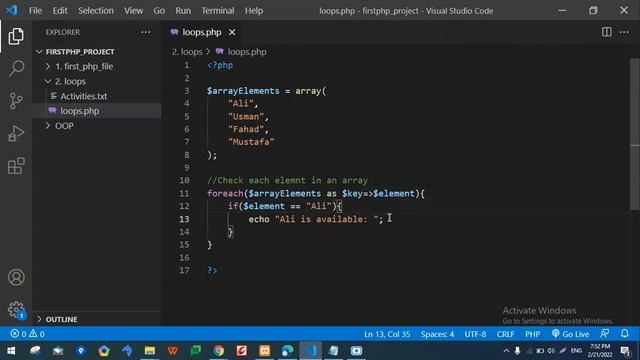The image size is (640, 360).
Task: Click on the "Mustafa" string in code
Action: [x=251, y=142]
